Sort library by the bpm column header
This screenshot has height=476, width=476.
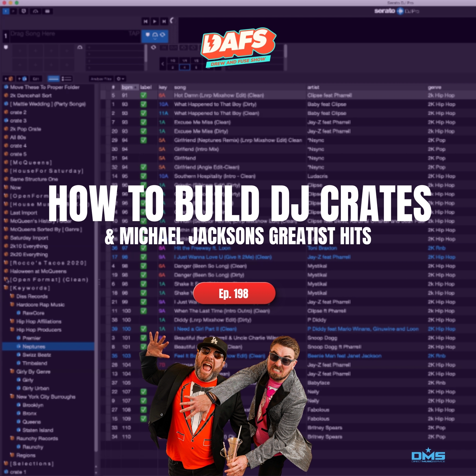pos(129,87)
